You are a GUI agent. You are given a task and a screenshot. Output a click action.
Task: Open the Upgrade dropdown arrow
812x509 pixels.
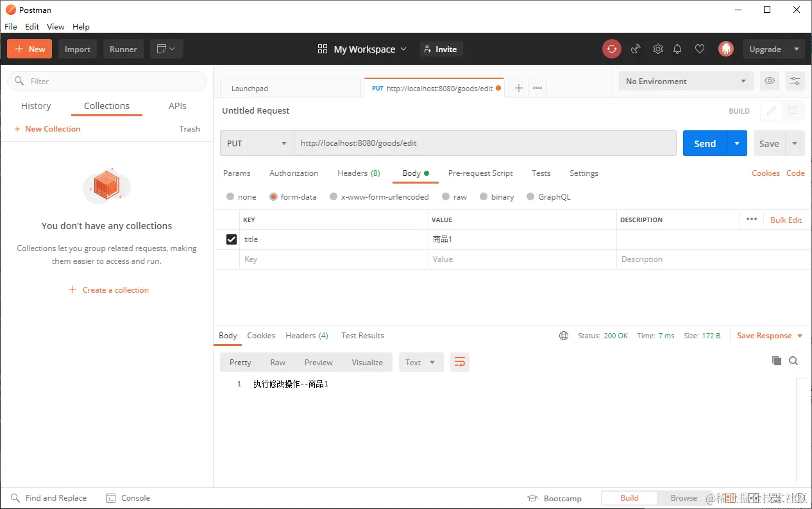(x=796, y=49)
